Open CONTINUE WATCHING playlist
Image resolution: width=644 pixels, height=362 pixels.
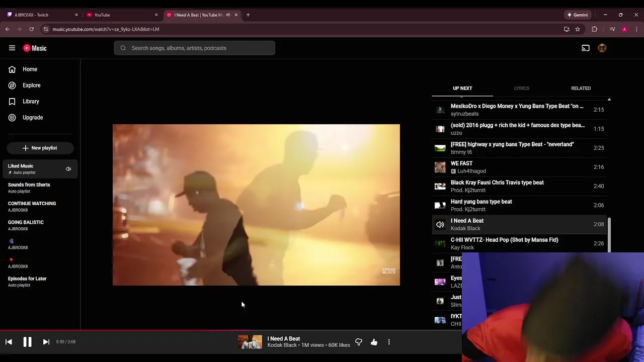(x=40, y=207)
